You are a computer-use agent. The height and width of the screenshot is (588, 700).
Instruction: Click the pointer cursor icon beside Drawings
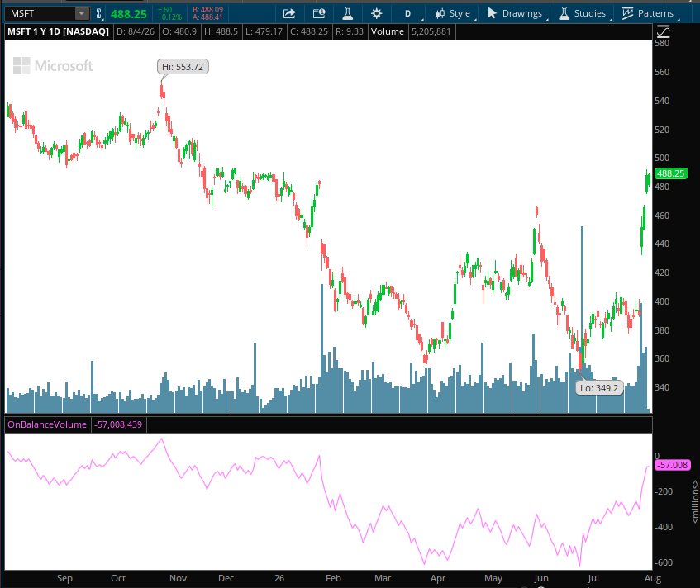click(492, 13)
